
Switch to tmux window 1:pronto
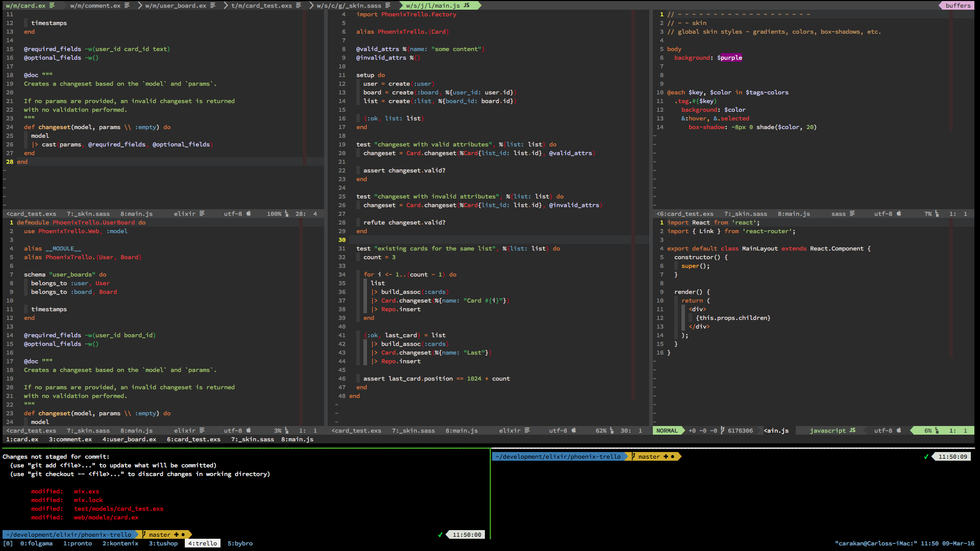pyautogui.click(x=78, y=543)
